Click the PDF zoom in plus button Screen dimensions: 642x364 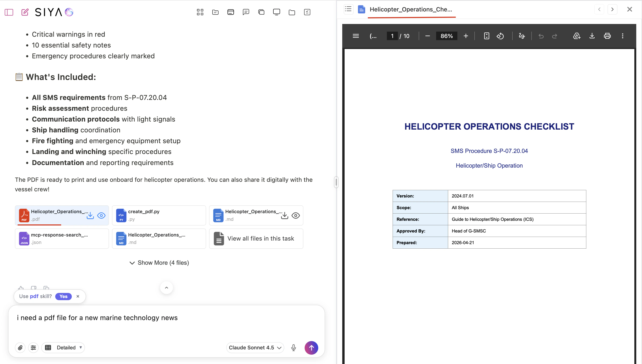tap(465, 36)
